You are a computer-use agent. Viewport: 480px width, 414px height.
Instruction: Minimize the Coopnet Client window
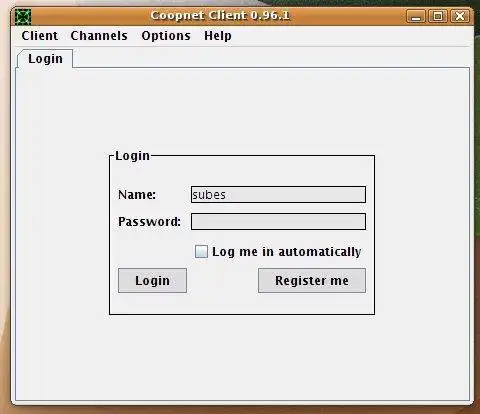416,16
